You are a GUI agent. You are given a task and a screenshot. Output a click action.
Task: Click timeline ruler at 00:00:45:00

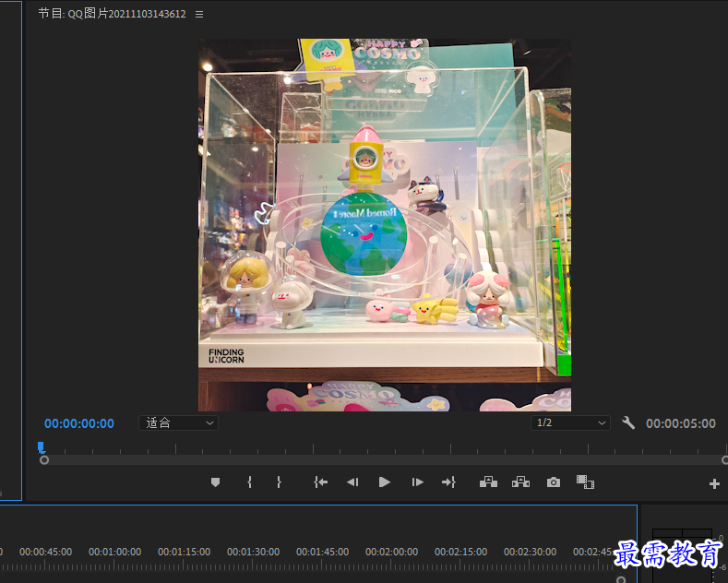[x=45, y=552]
